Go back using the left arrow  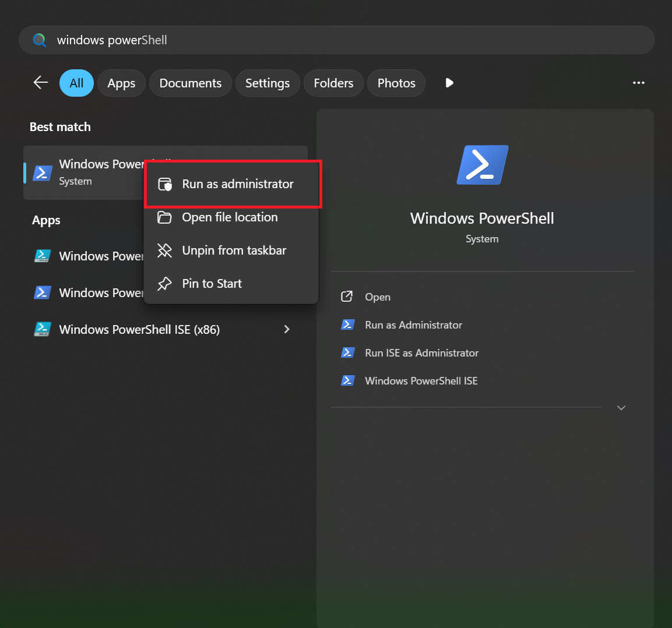(x=41, y=83)
